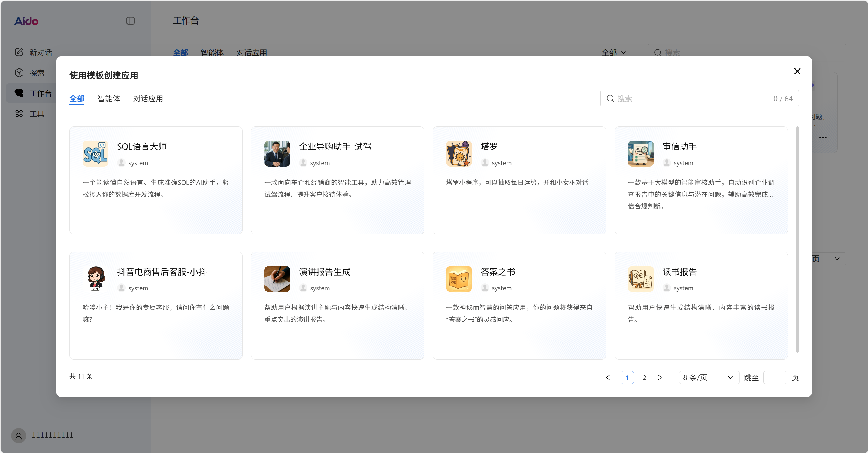Viewport: 868px width, 453px height.
Task: Click the sidebar collapse icon near Aido logo
Action: click(x=130, y=21)
